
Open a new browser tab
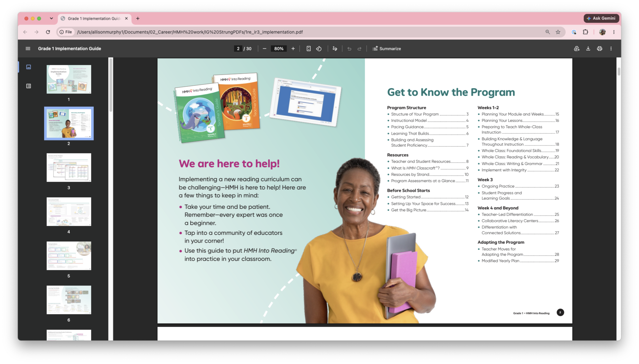(x=138, y=18)
